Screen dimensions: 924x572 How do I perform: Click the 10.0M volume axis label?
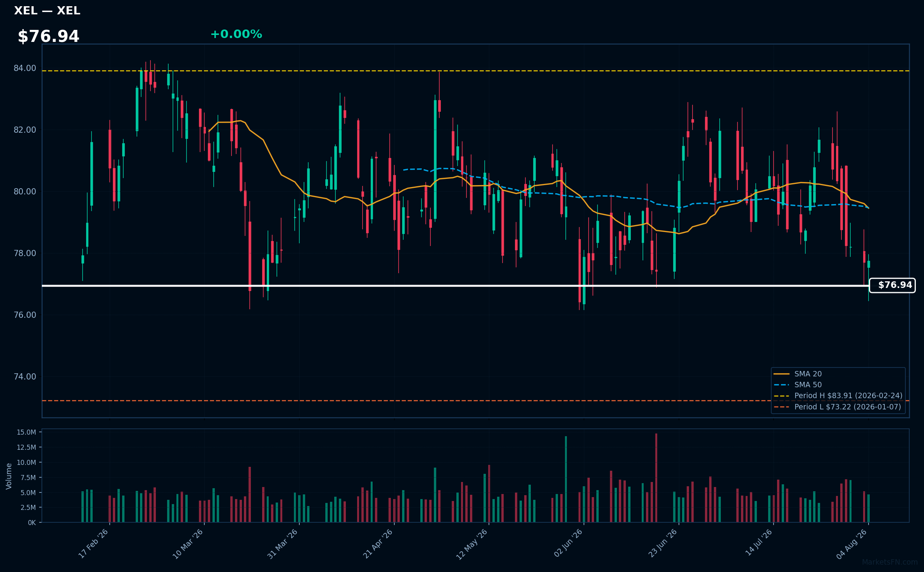click(26, 463)
